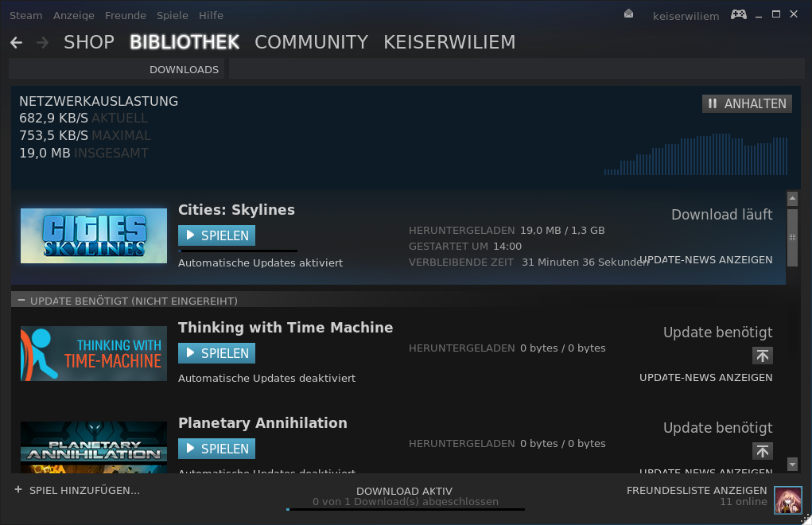Click the download list scroll-down arrow

point(792,464)
